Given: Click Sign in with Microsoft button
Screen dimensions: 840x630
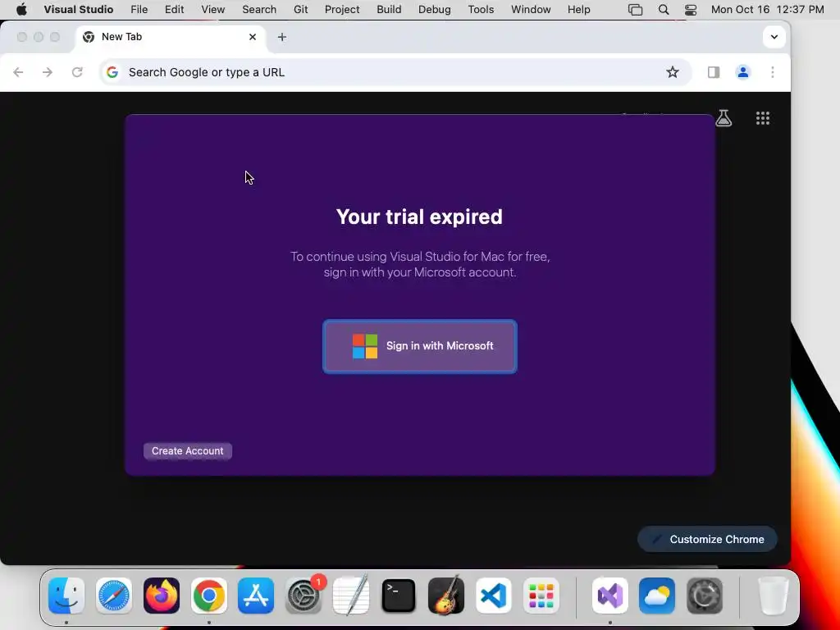Looking at the screenshot, I should [419, 346].
